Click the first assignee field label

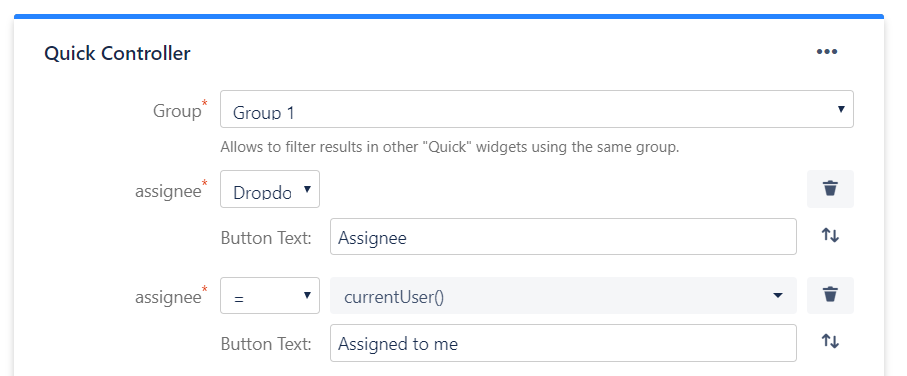coord(168,191)
